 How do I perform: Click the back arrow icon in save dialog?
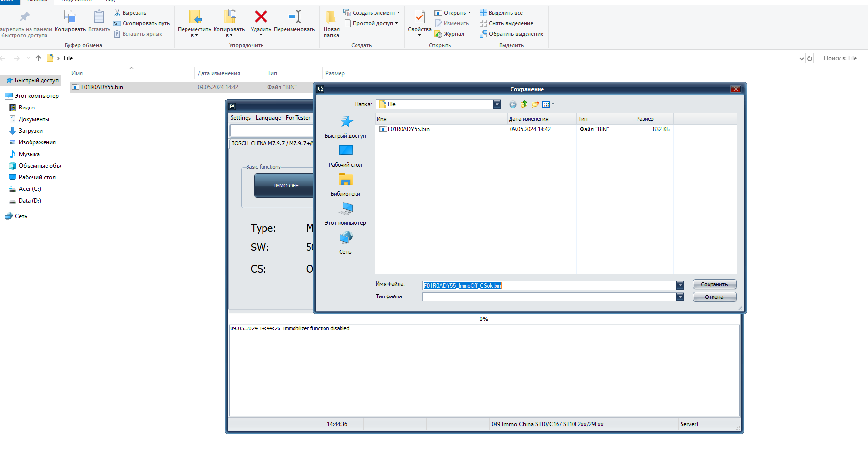(513, 104)
